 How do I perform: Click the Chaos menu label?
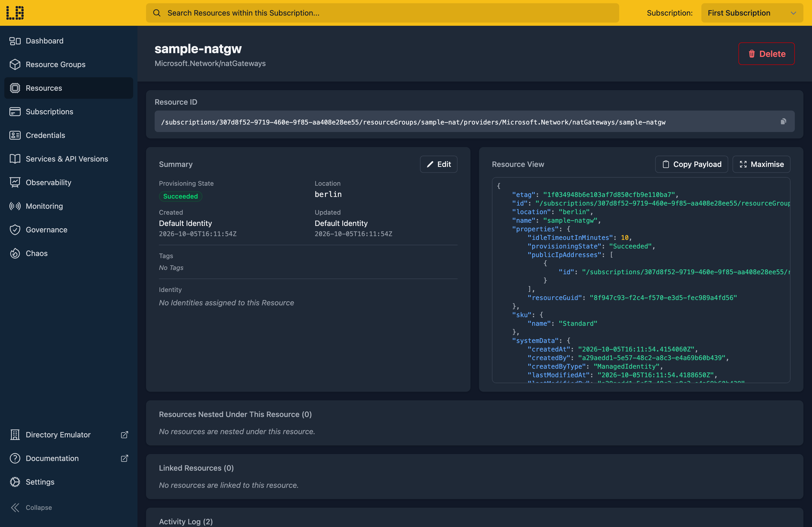[x=37, y=253]
